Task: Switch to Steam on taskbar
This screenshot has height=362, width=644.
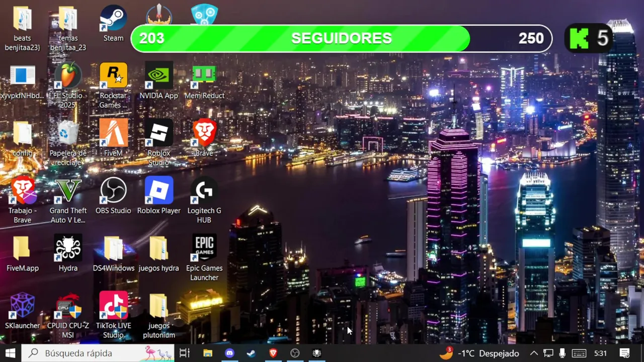Action: pyautogui.click(x=251, y=353)
